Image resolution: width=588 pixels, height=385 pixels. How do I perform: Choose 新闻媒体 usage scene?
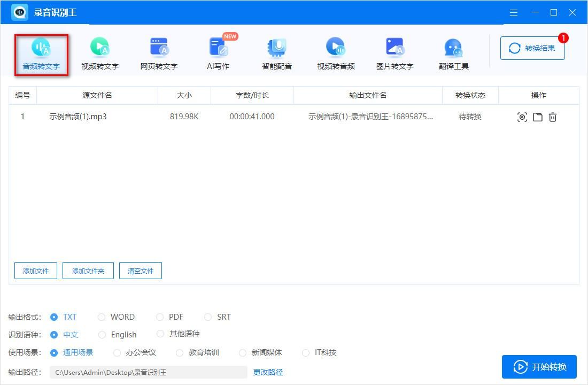(x=260, y=352)
